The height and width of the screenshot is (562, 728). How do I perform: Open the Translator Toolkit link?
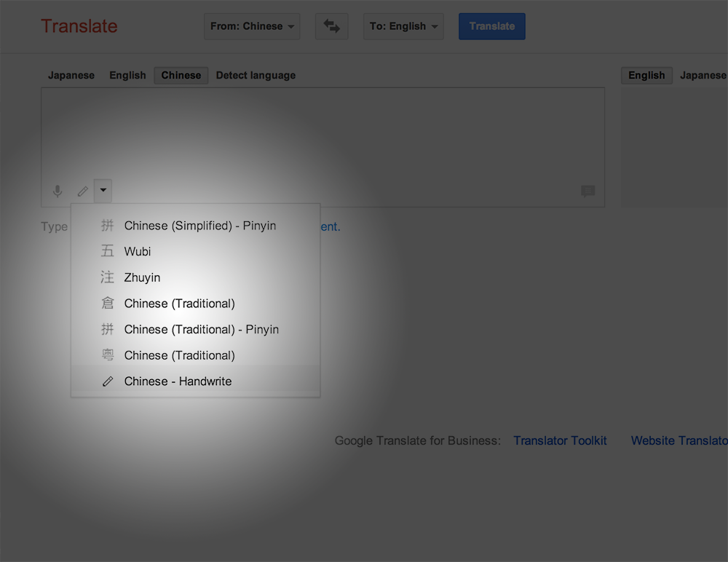[x=560, y=440]
